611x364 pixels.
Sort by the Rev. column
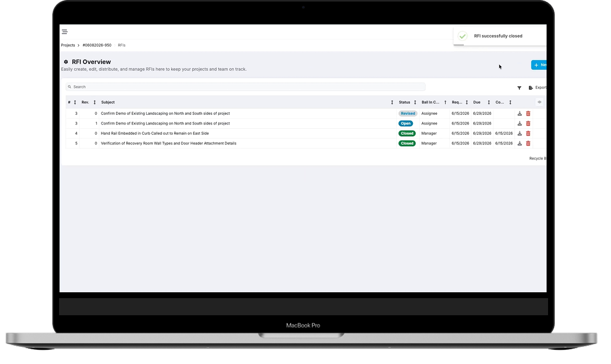coord(94,102)
